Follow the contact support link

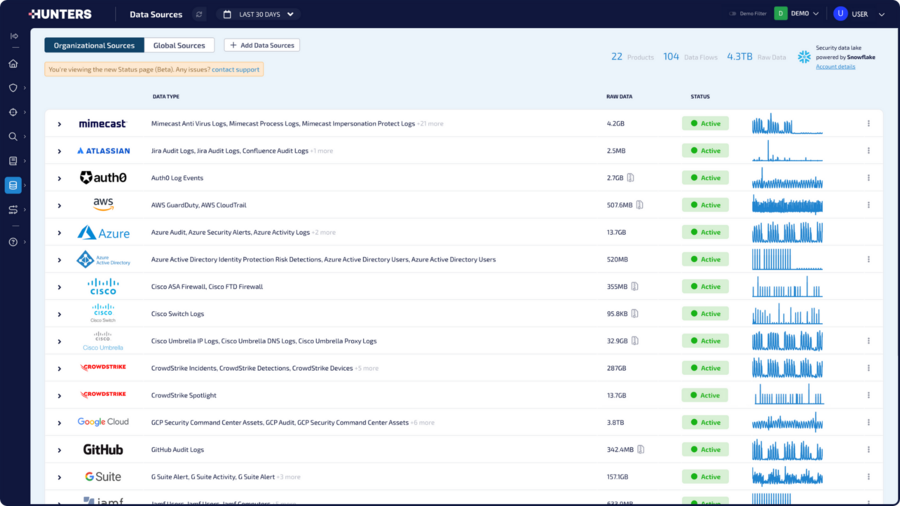click(235, 69)
